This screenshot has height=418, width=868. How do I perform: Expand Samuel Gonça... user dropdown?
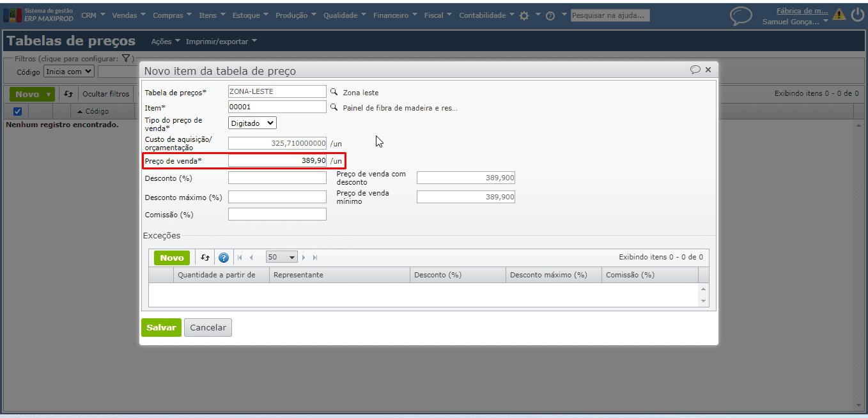coord(826,22)
